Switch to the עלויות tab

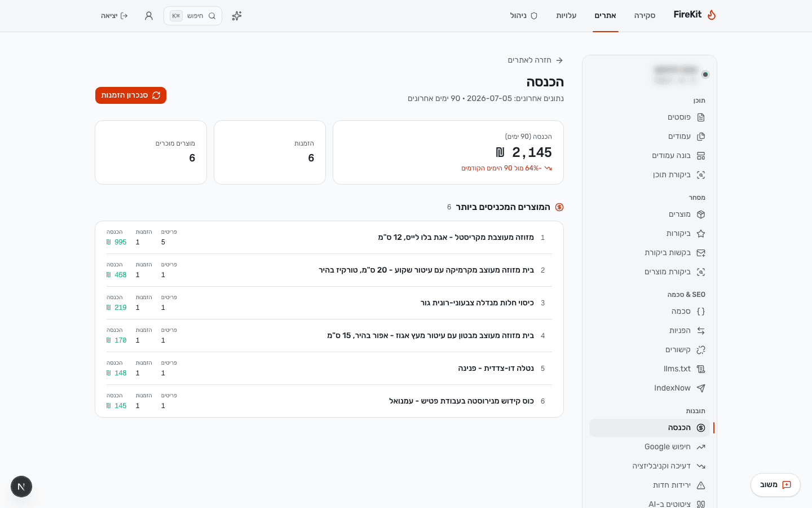[x=566, y=16]
